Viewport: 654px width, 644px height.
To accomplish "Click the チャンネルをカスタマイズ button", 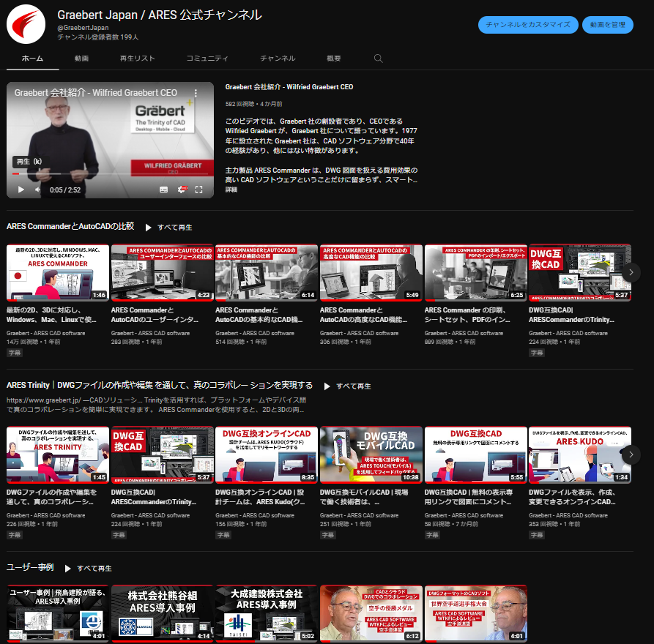I will click(x=528, y=24).
